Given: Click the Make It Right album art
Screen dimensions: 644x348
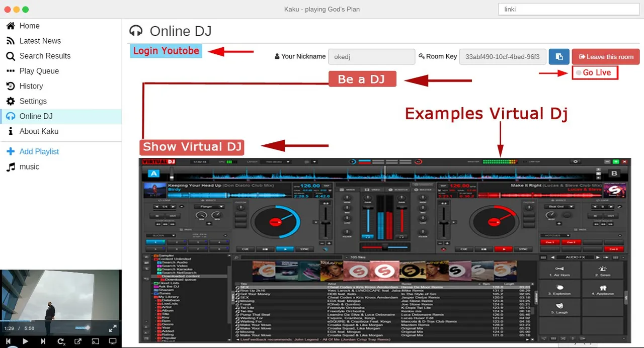Looking at the screenshot, I should 615,191.
